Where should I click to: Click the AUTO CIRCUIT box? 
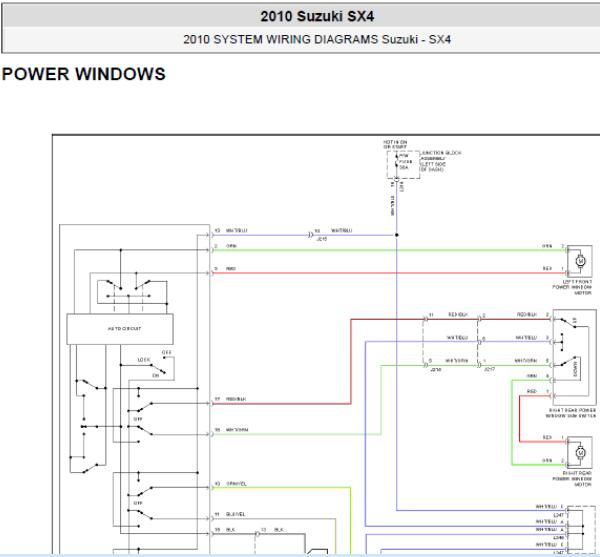(x=120, y=329)
